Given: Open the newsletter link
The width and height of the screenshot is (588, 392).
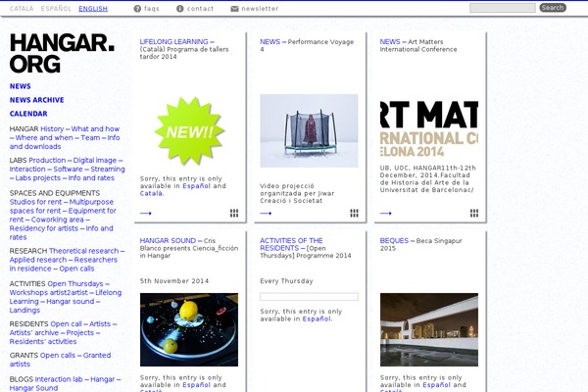Looking at the screenshot, I should (260, 9).
